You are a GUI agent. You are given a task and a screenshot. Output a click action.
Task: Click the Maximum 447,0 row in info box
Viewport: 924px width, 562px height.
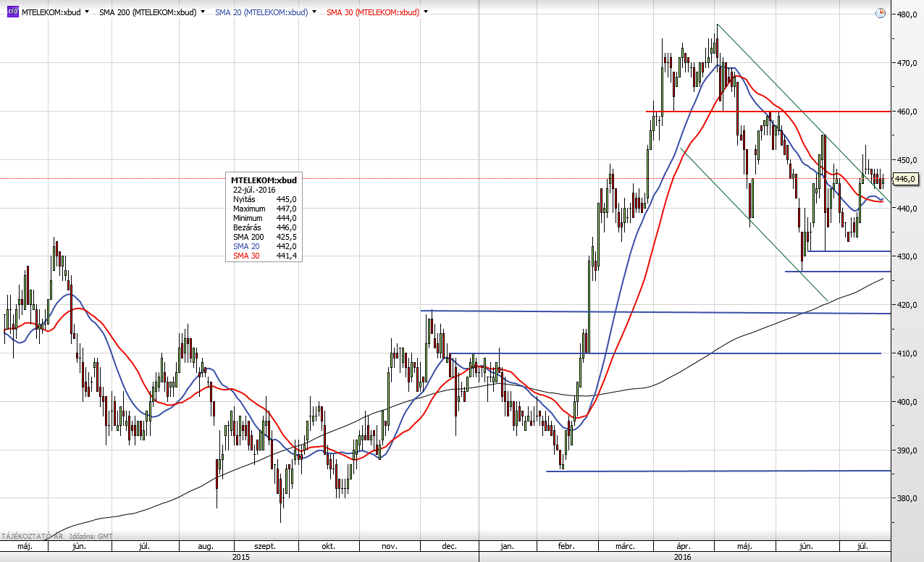(264, 208)
